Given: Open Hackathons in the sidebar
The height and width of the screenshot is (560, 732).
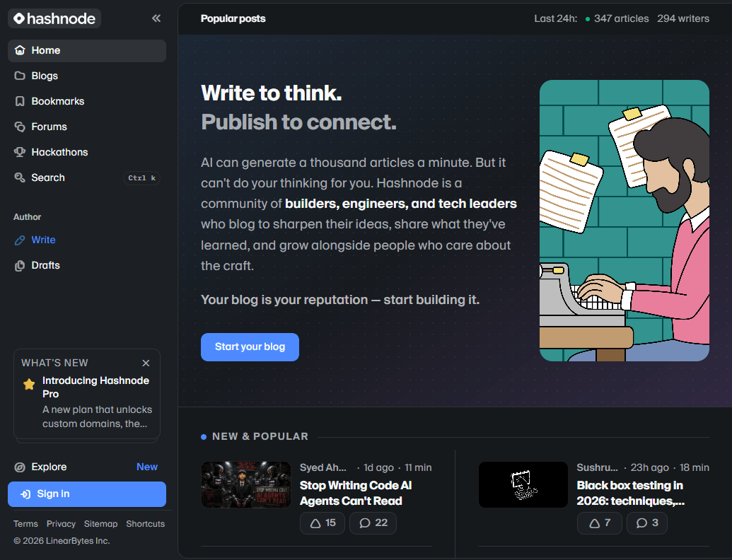Looking at the screenshot, I should (87, 152).
